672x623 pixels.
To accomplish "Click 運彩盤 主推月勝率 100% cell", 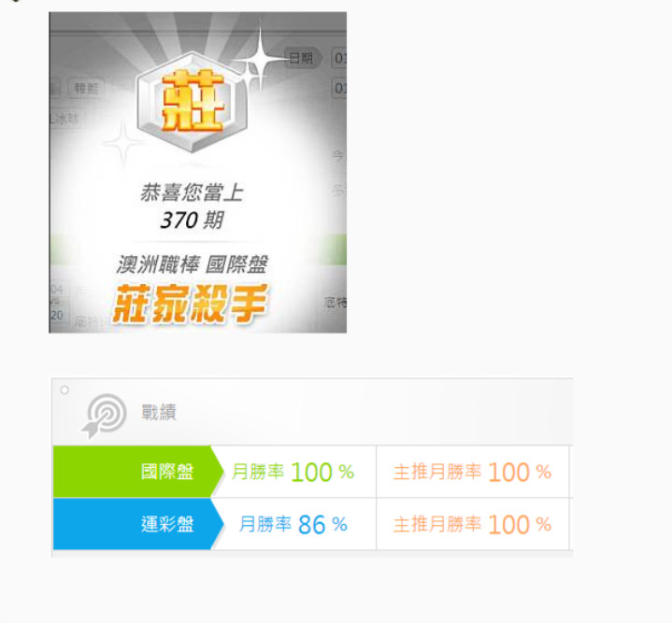I will 472,524.
